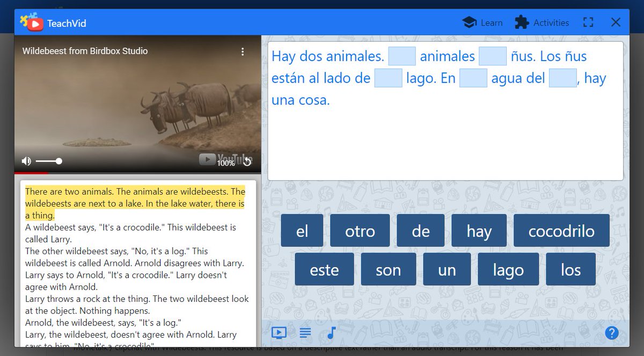Select the music note activity icon

click(x=331, y=332)
